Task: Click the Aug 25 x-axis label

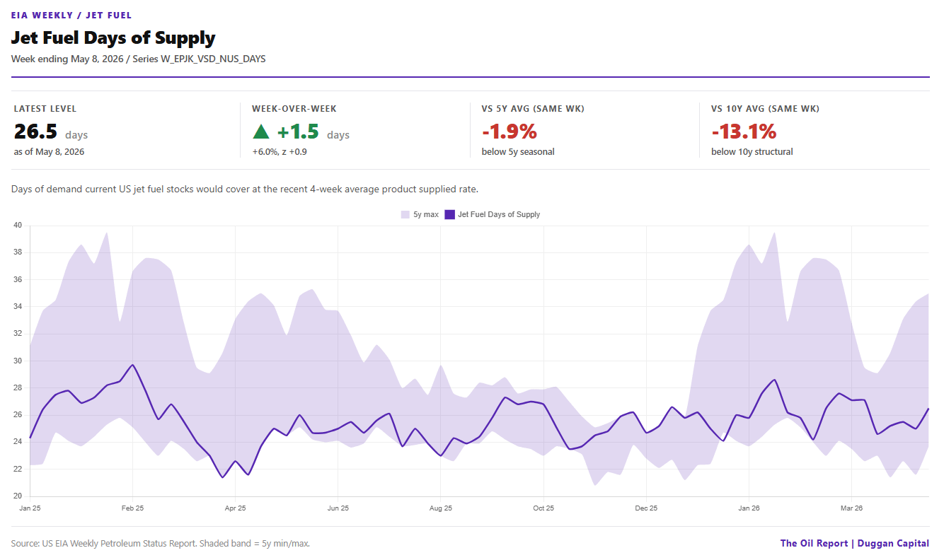Action: point(441,508)
